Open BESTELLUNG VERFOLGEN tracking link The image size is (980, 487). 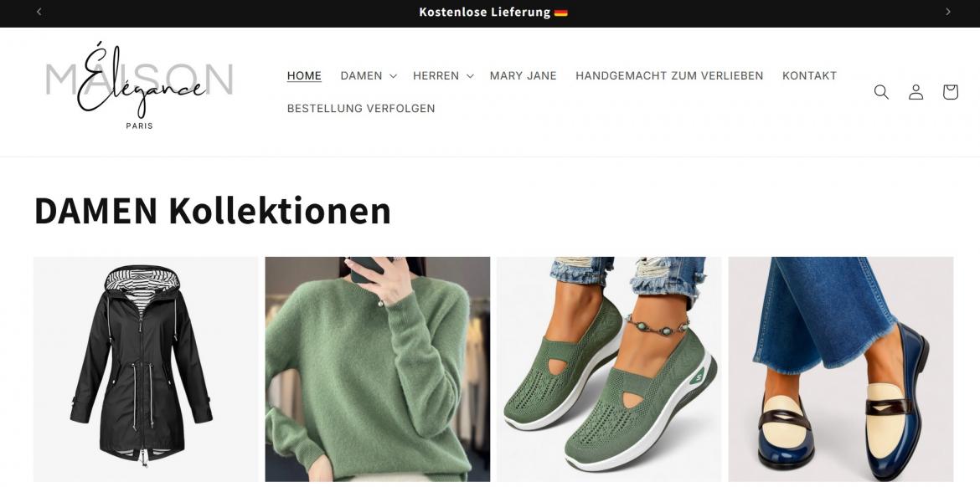[361, 109]
